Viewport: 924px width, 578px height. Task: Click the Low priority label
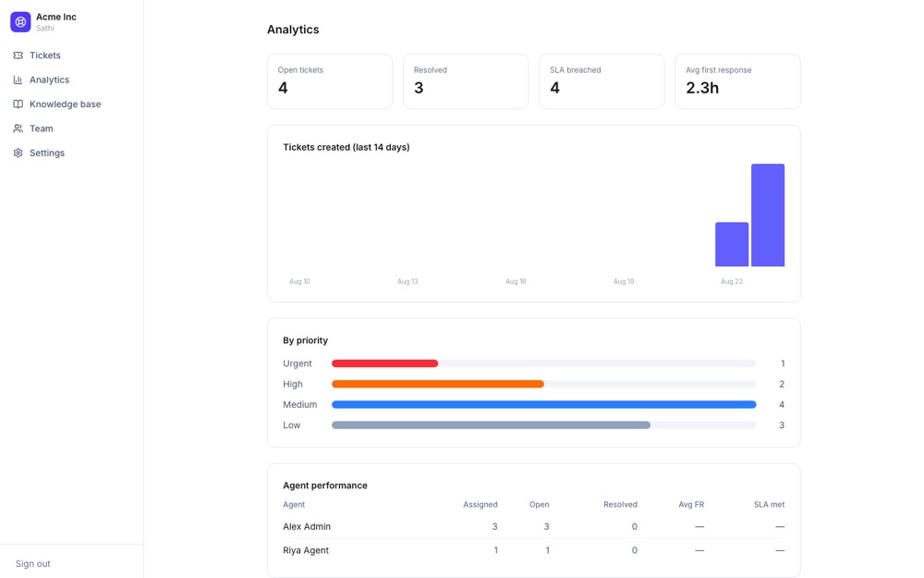292,425
